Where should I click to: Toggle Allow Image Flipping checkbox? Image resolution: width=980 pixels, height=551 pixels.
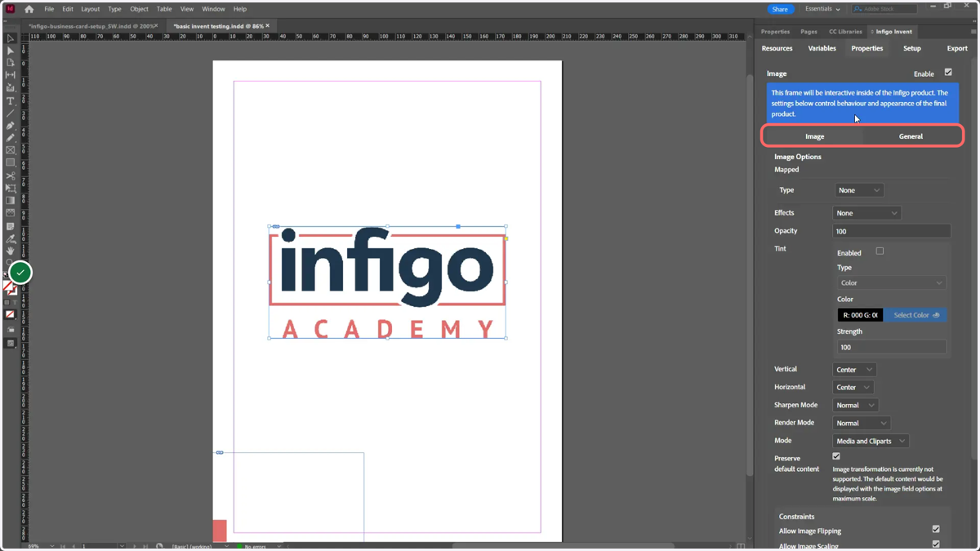click(936, 530)
